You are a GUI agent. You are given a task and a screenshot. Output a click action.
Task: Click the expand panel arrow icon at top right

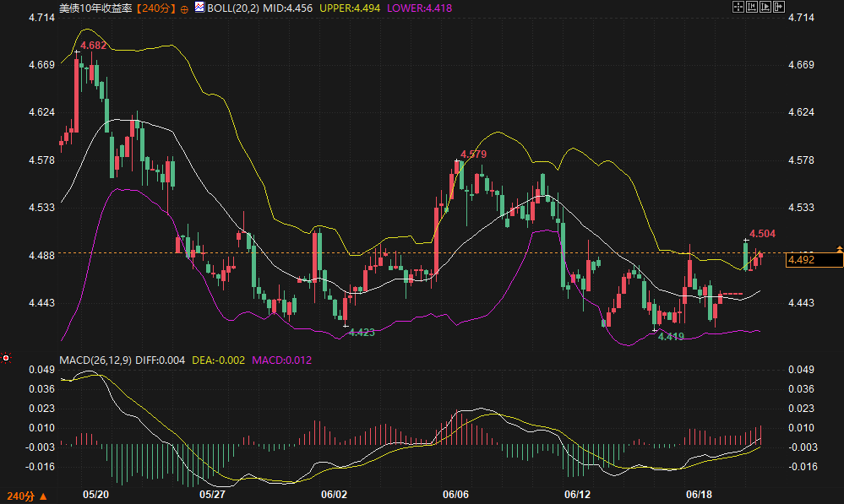coord(778,7)
